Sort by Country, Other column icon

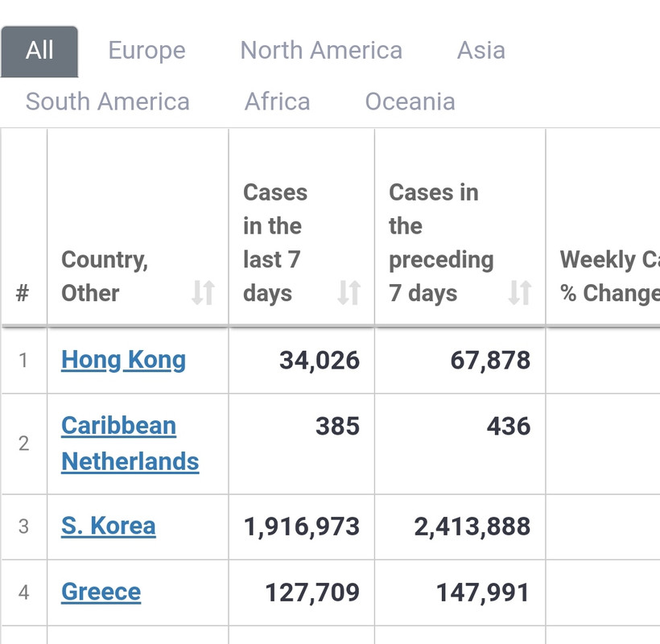(203, 293)
